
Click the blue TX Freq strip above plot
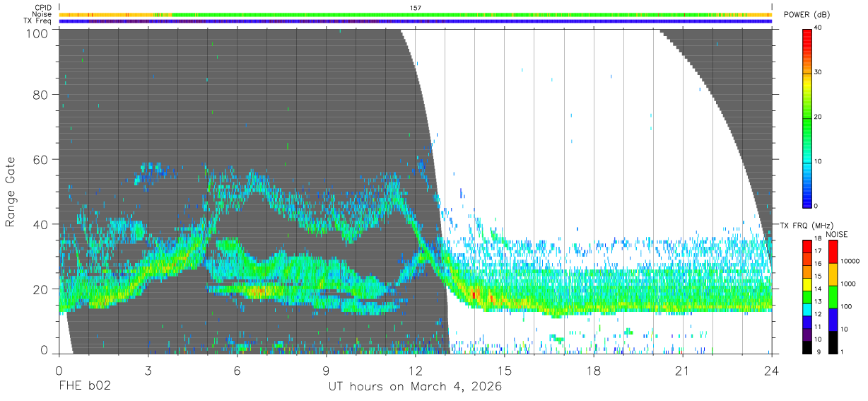click(416, 21)
